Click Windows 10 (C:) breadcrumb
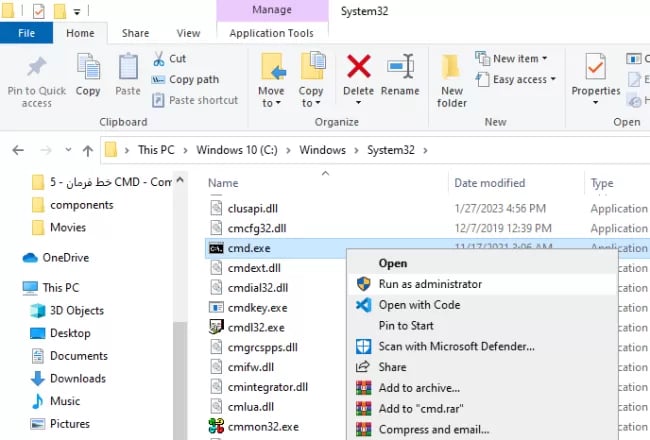The height and width of the screenshot is (440, 650). coord(237,150)
